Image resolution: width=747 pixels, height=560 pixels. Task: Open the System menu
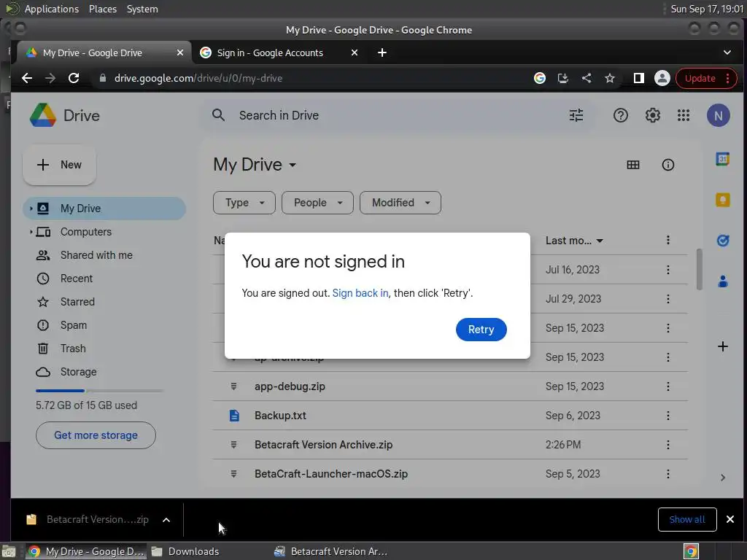[142, 9]
